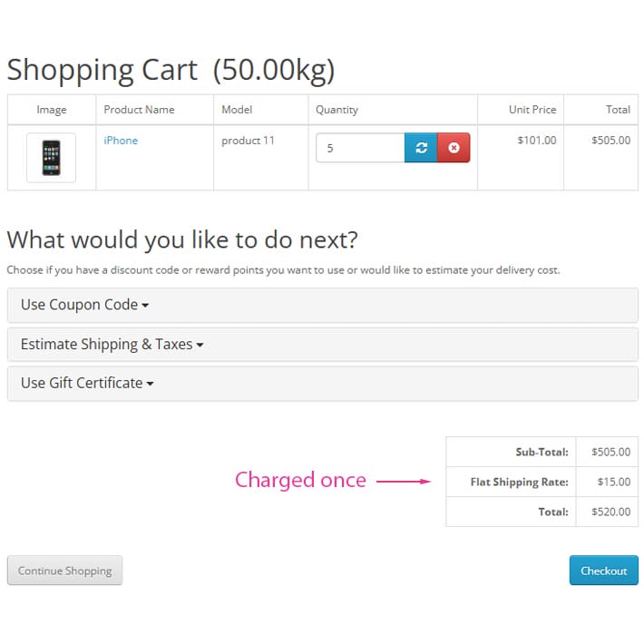Screen dimensions: 644x644
Task: Click the caret next to Use Coupon Code
Action: click(145, 306)
